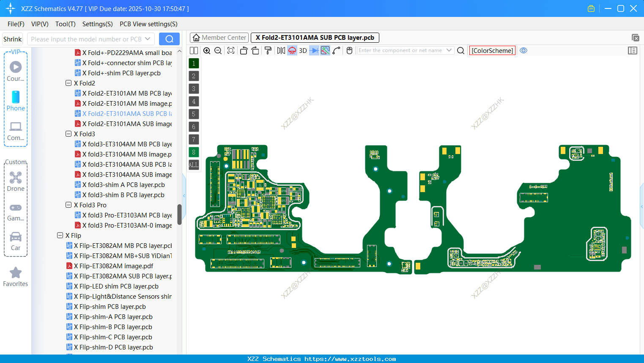644x363 pixels.
Task: Collapse the X Flip tree group
Action: point(60,235)
